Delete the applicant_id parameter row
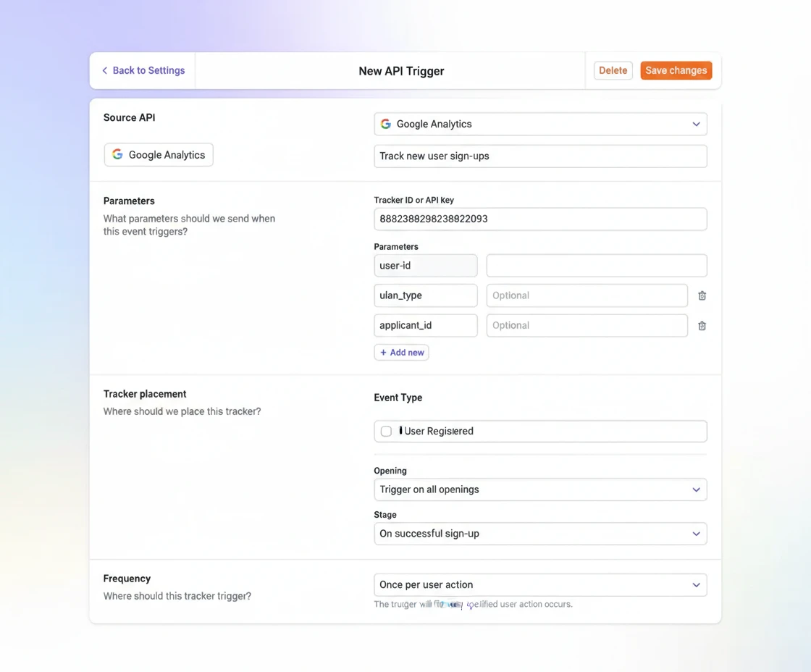Screen dimensions: 811x672 (x=702, y=326)
